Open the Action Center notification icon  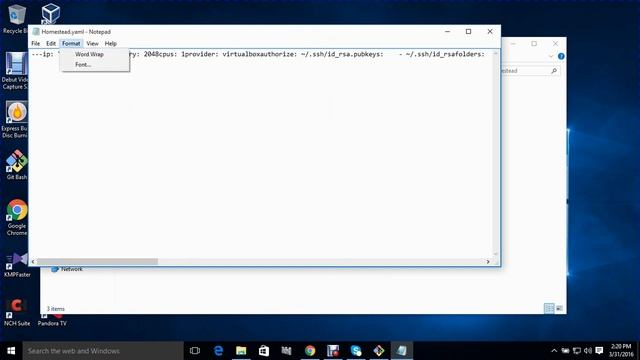click(599, 351)
